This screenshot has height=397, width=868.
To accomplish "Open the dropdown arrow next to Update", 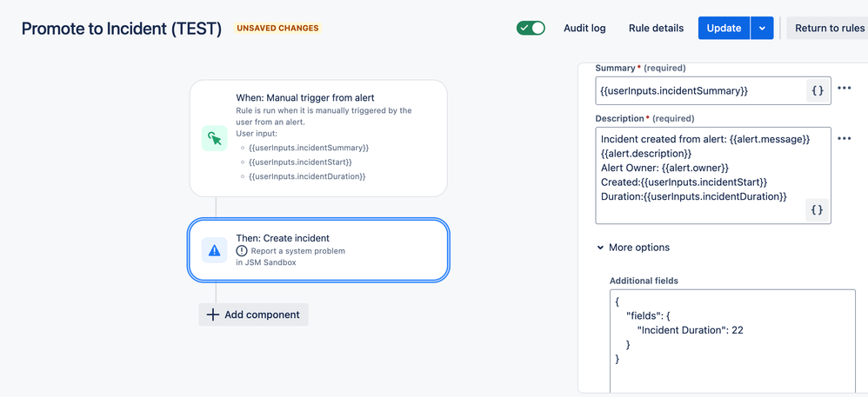I will pos(762,28).
